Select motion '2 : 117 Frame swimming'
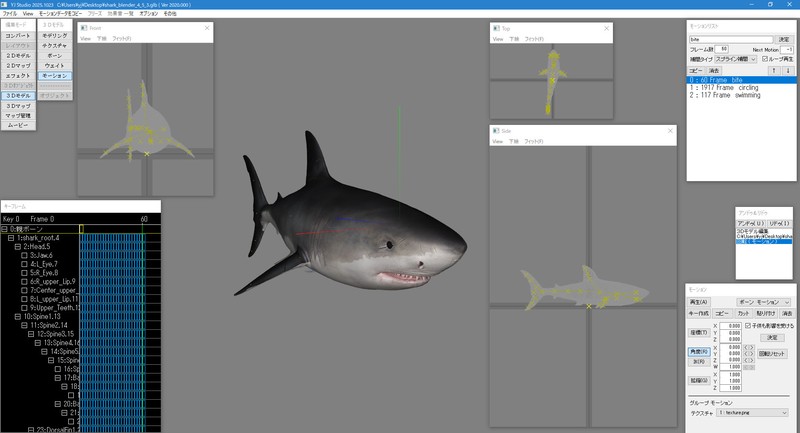The image size is (800, 433). point(742,95)
